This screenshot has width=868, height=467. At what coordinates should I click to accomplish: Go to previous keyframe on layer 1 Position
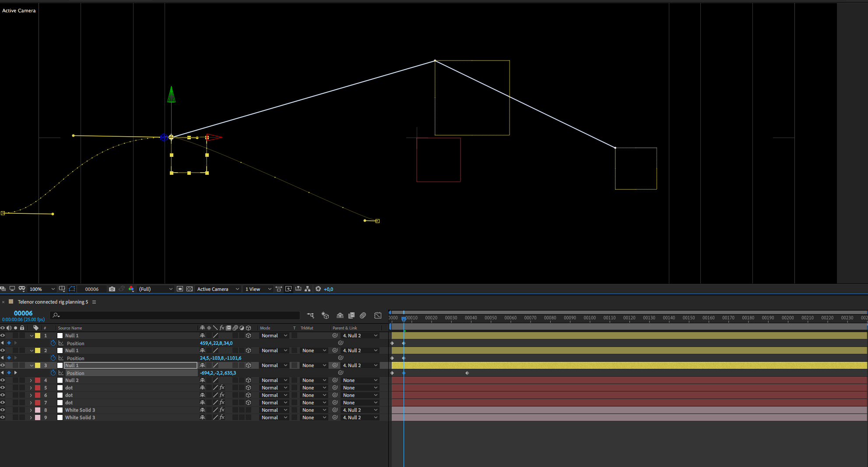pyautogui.click(x=3, y=343)
